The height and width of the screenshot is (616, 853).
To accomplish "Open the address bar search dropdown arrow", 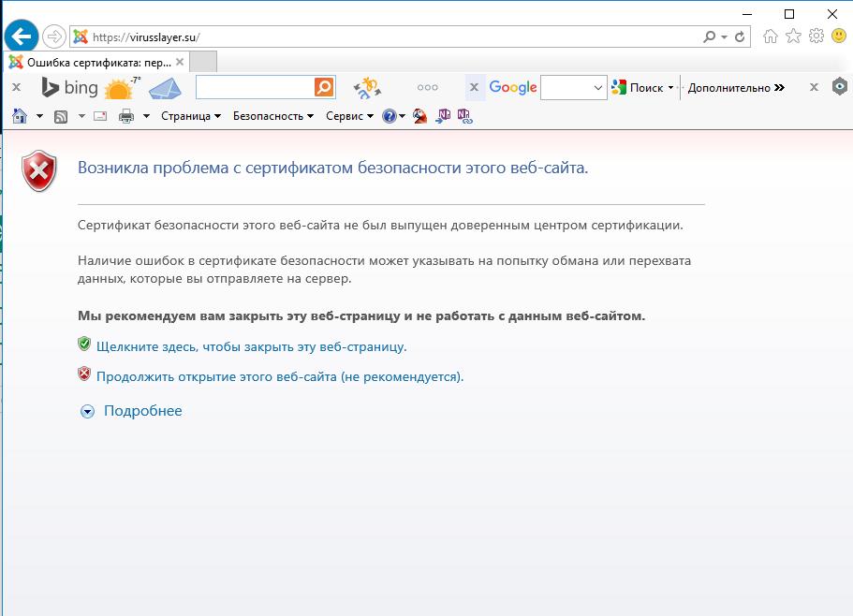I will (724, 37).
